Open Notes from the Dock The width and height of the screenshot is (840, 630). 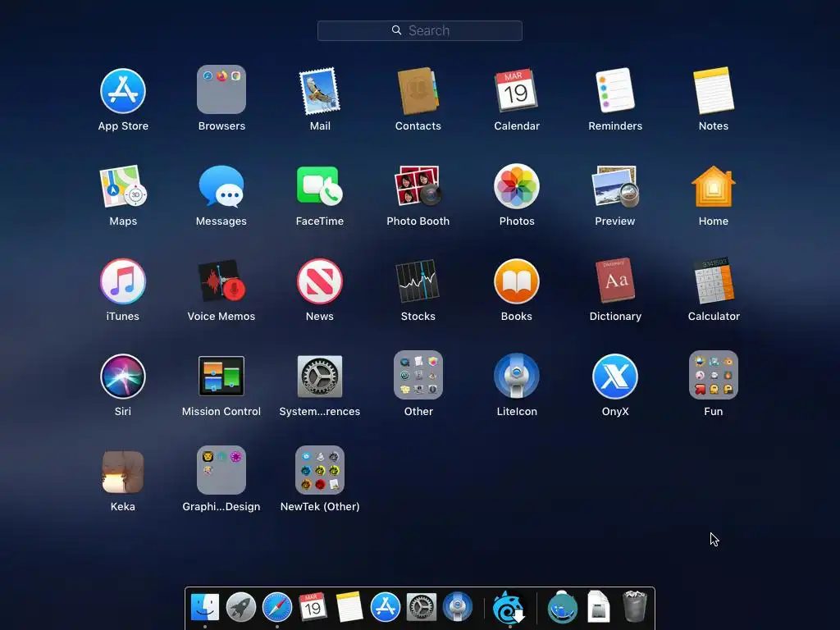[x=349, y=607]
